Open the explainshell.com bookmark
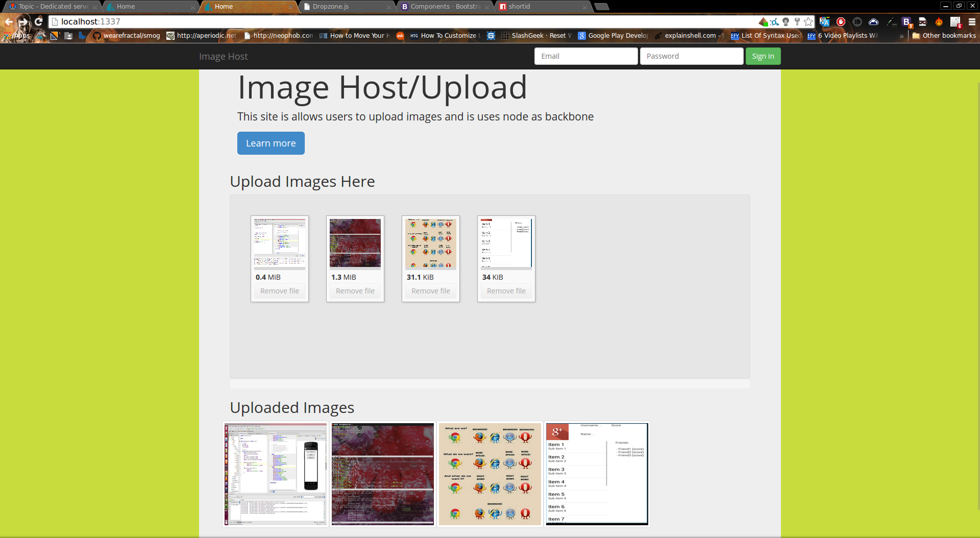Screen dimensions: 980x538 (x=690, y=36)
